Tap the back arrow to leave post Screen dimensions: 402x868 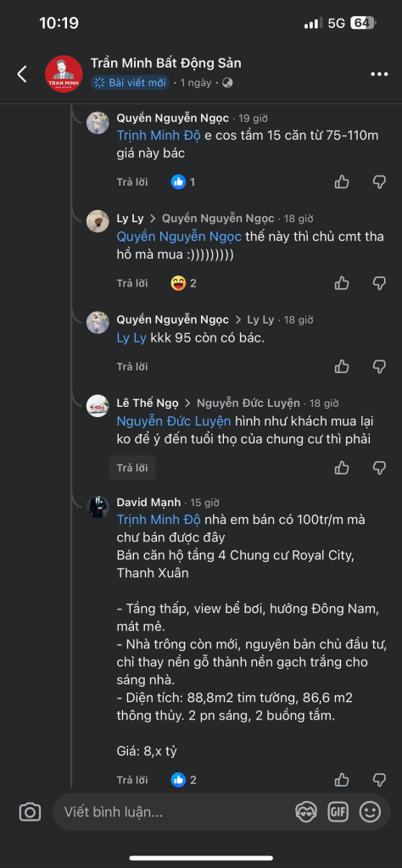click(22, 75)
